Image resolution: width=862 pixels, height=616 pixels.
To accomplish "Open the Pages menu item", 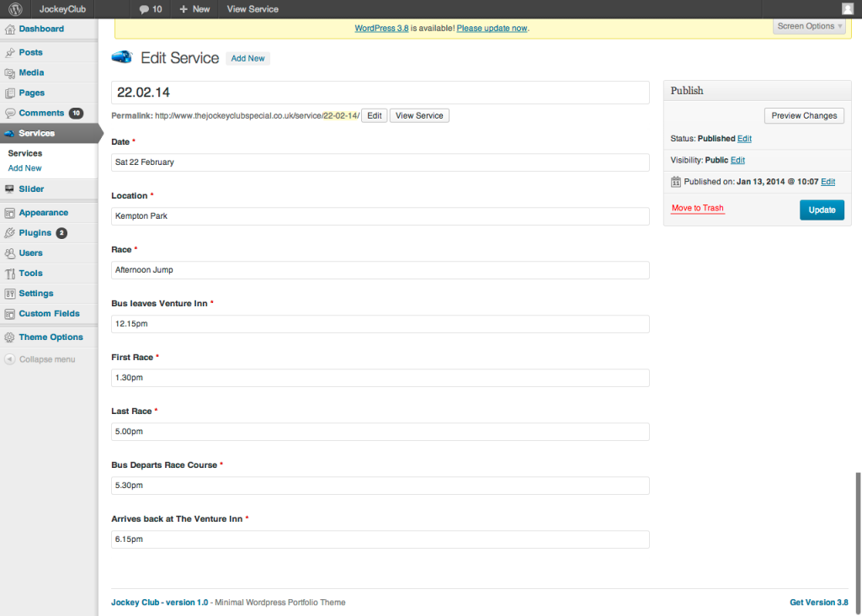I will click(32, 93).
